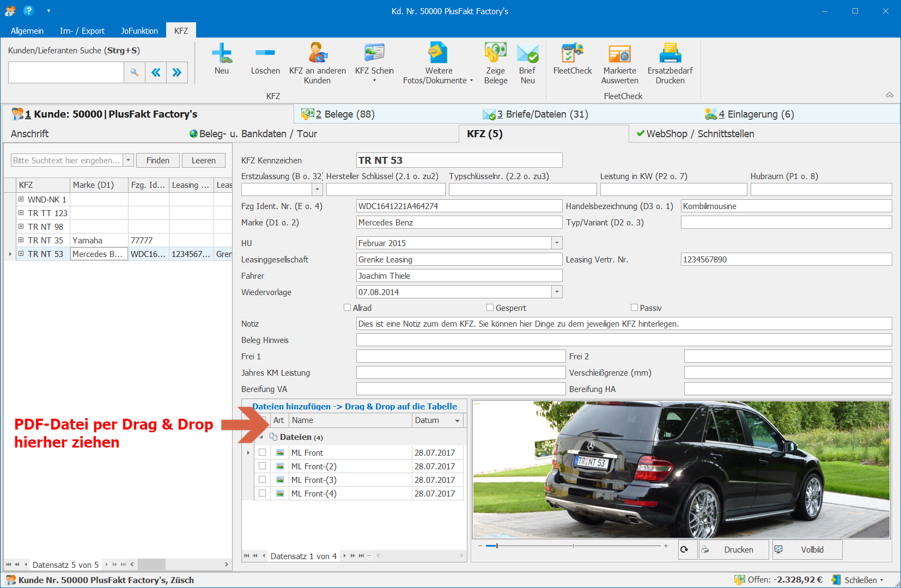Open the JoFunktion ribbon tab
The height and width of the screenshot is (588, 901).
(x=139, y=30)
